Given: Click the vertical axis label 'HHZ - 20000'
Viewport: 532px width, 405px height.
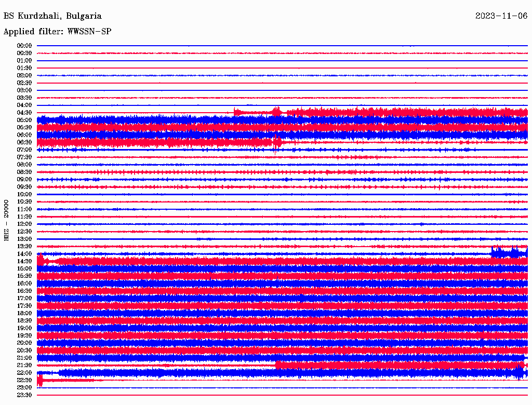Looking at the screenshot, I should point(6,220).
